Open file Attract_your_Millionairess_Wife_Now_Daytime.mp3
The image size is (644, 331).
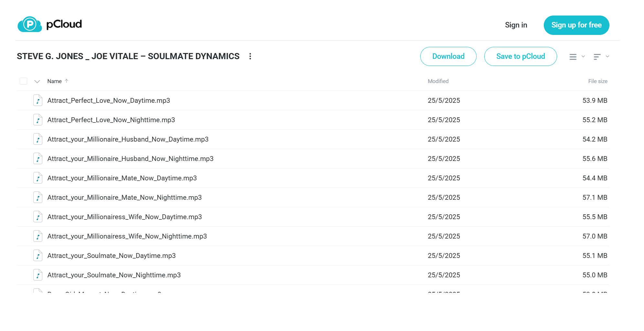(125, 217)
